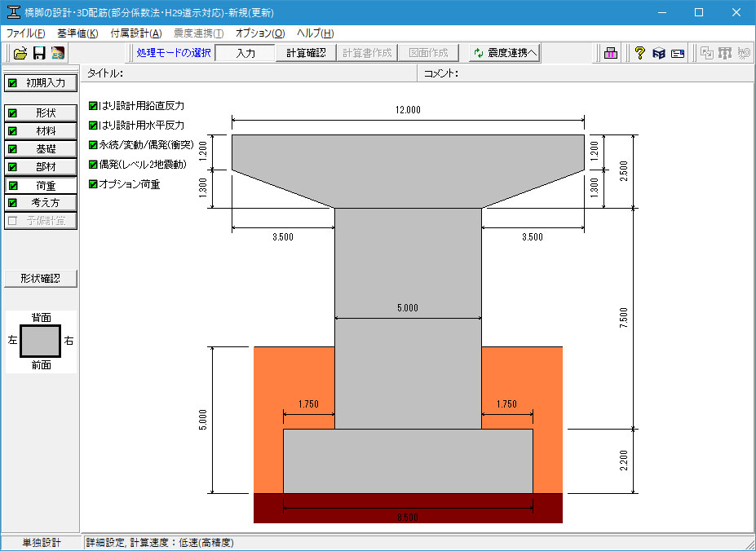Click the 7.500 column height dimension
Viewport: 756px width, 551px height.
pos(624,318)
